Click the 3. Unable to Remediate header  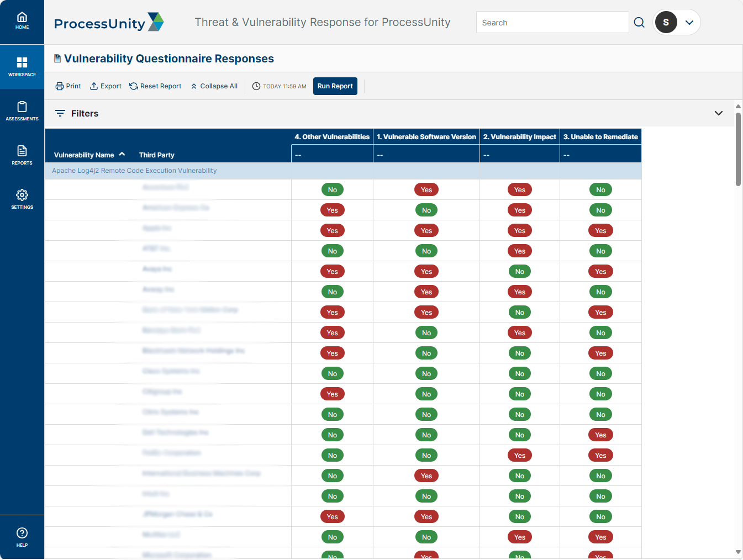point(600,137)
